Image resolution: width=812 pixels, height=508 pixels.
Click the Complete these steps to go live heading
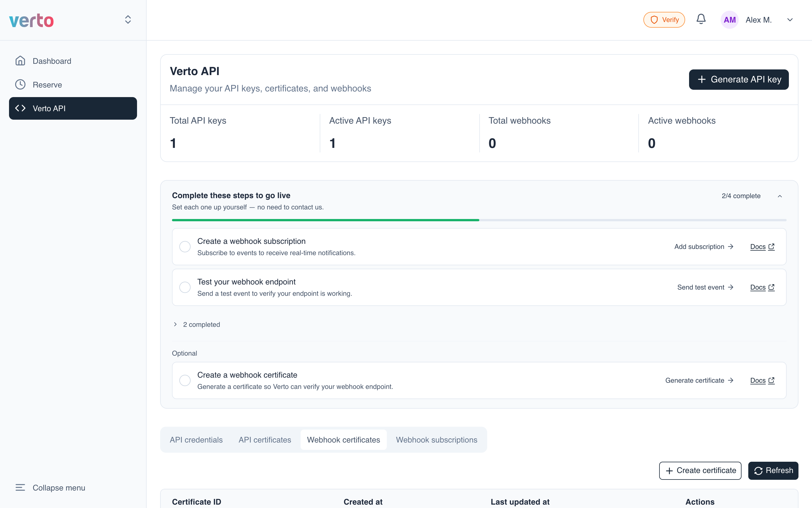[x=231, y=196]
